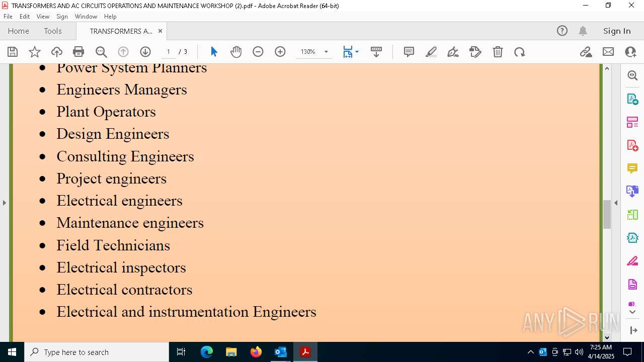Click the taskbar search box
The width and height of the screenshot is (644, 362).
click(97, 352)
